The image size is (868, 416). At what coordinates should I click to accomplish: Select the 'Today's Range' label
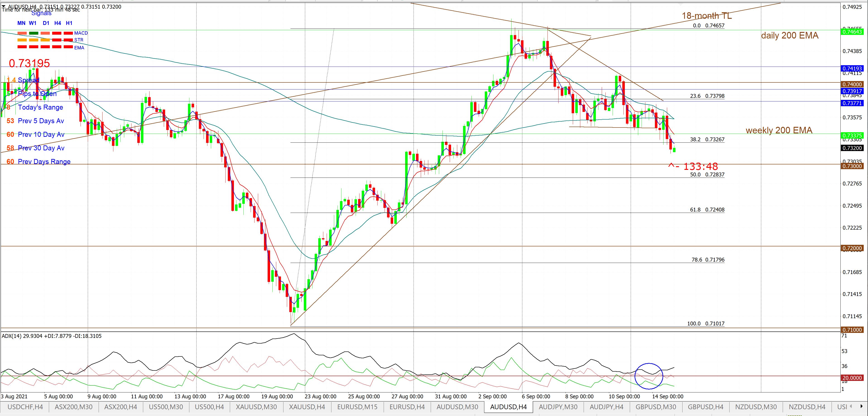coord(40,107)
